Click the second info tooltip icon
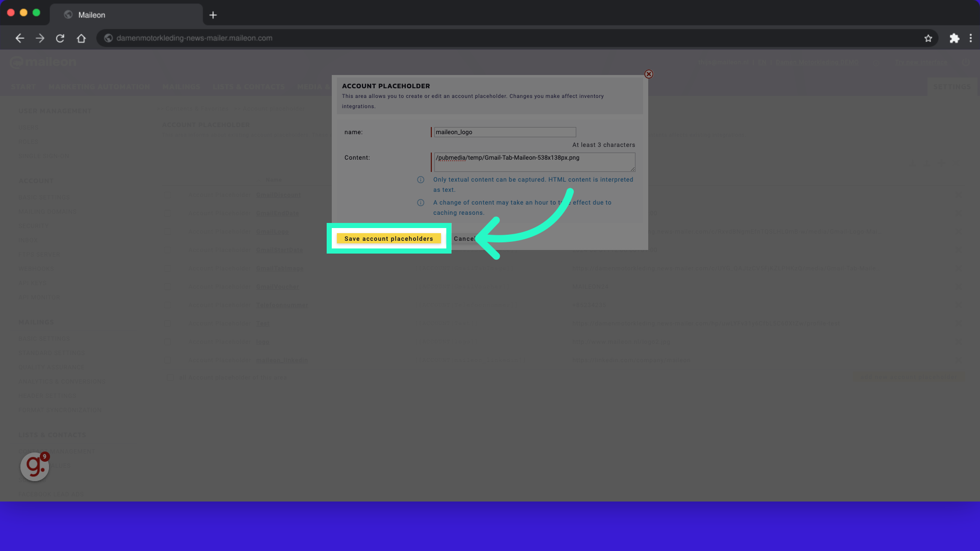The width and height of the screenshot is (980, 551). pyautogui.click(x=421, y=203)
